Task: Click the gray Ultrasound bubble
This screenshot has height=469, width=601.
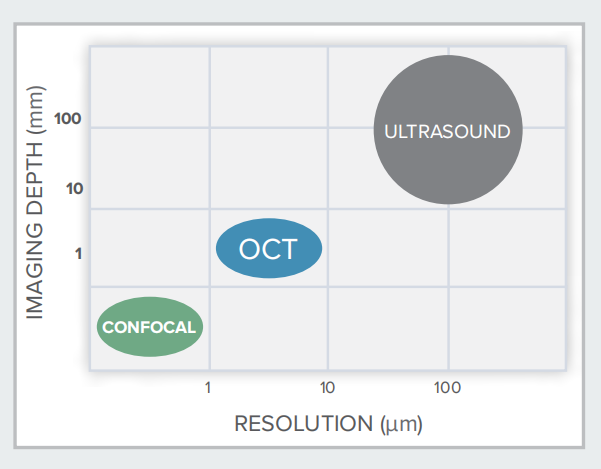Action: coord(447,130)
